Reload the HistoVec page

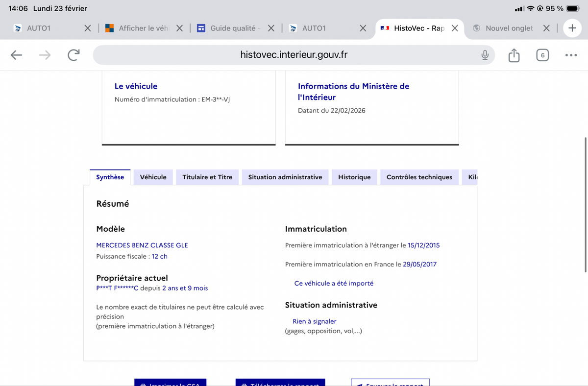73,55
